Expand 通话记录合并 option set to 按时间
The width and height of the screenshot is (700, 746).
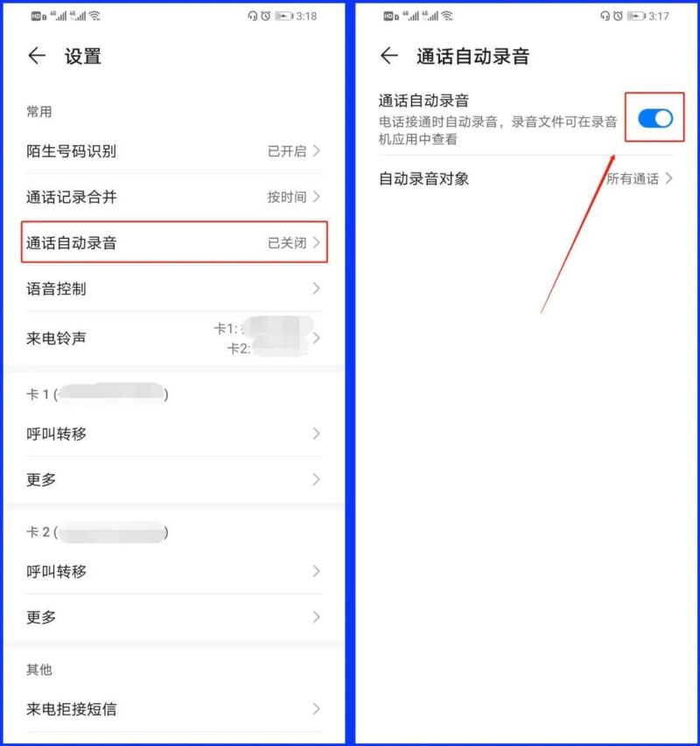pos(174,197)
